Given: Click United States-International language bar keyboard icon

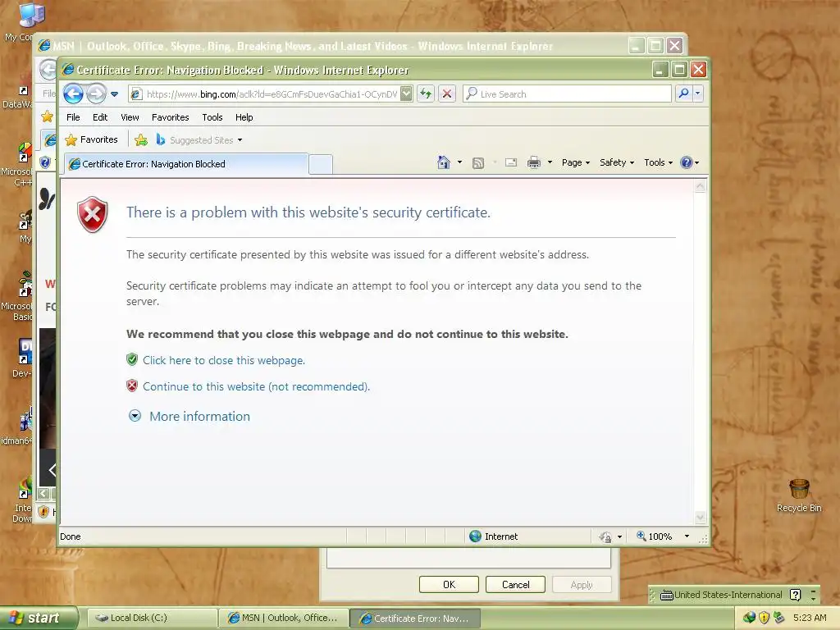Looking at the screenshot, I should tap(666, 595).
